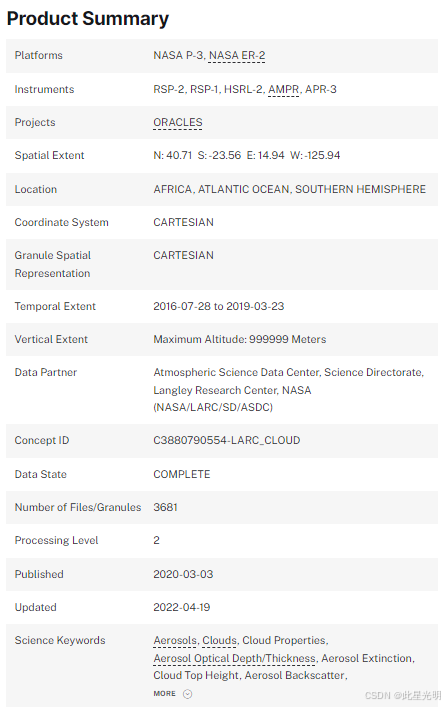Click the Temporal Extent date range

(219, 307)
